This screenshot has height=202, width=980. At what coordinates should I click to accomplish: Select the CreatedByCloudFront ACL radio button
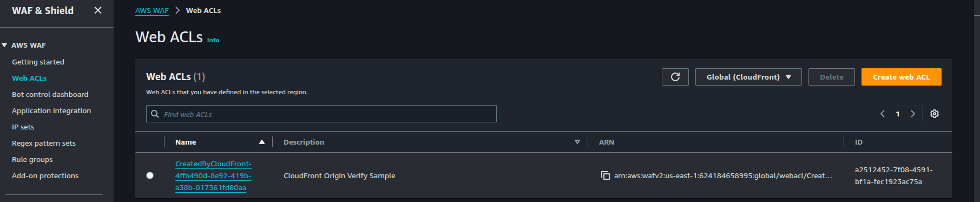[150, 175]
